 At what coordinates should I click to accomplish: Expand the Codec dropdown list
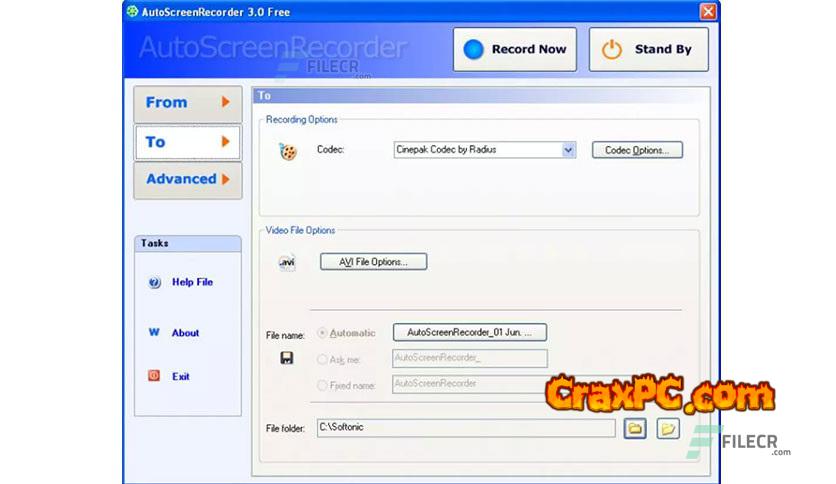568,150
